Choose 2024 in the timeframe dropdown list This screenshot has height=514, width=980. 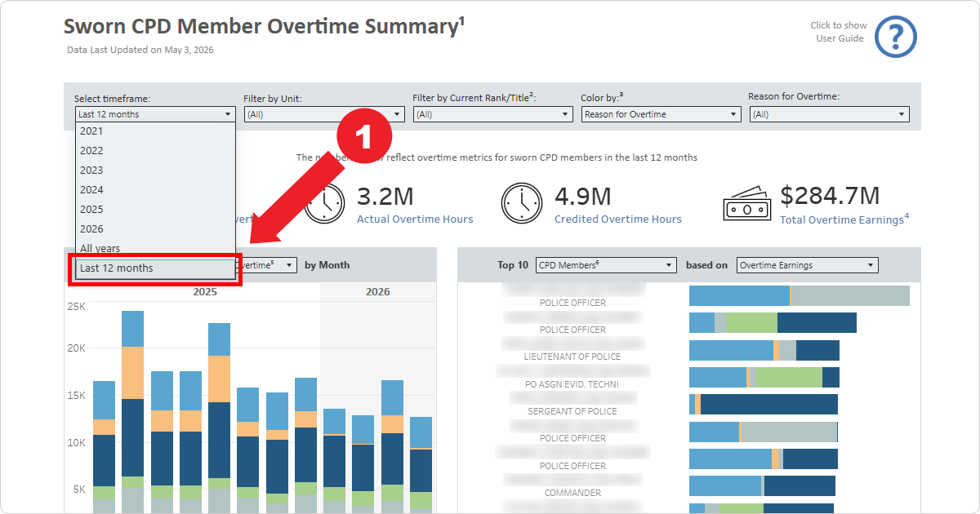pos(155,189)
